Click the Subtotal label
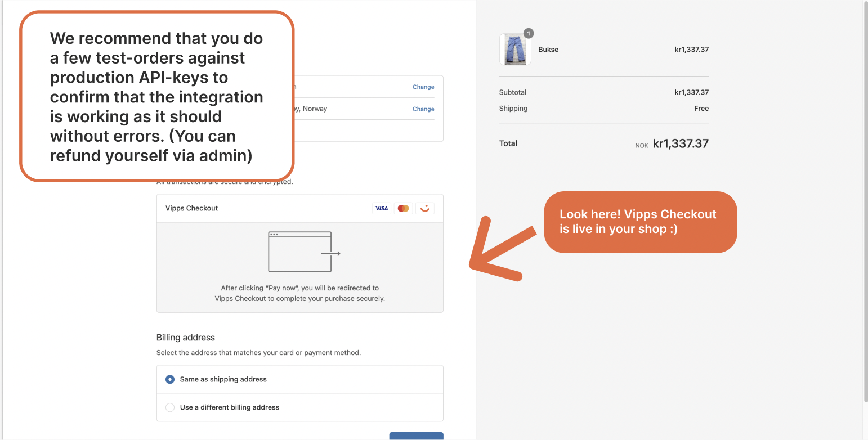Image resolution: width=868 pixels, height=440 pixels. coord(513,92)
